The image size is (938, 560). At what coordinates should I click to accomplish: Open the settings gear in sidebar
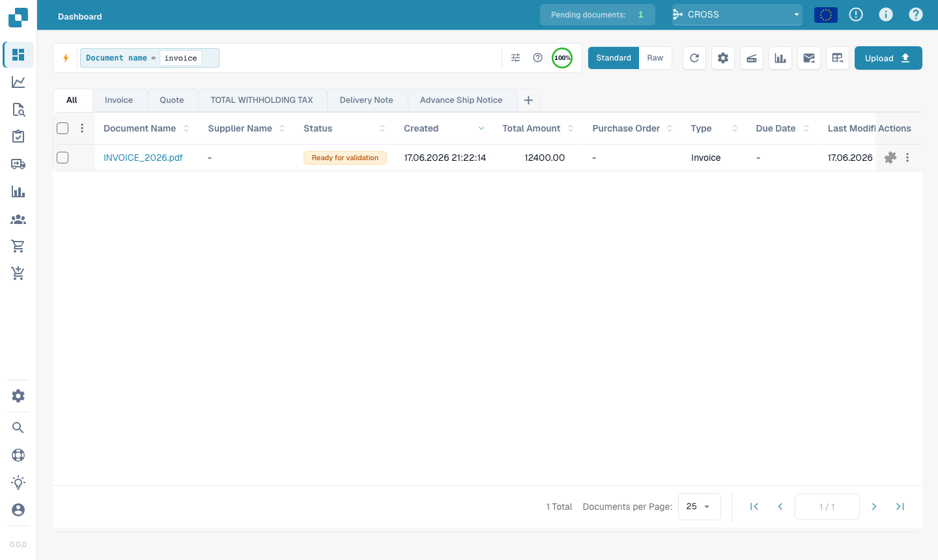pos(18,396)
